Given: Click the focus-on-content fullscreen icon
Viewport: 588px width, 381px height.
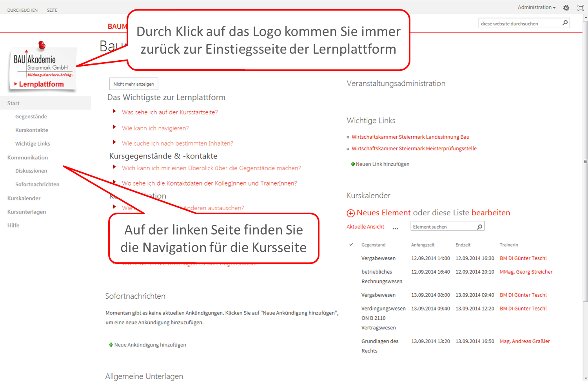Looking at the screenshot, I should pos(581,8).
